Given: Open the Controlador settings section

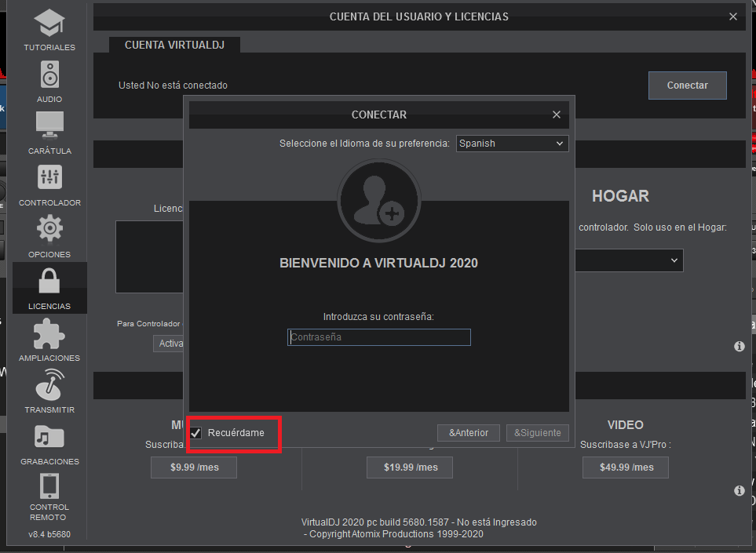Looking at the screenshot, I should coord(49,185).
